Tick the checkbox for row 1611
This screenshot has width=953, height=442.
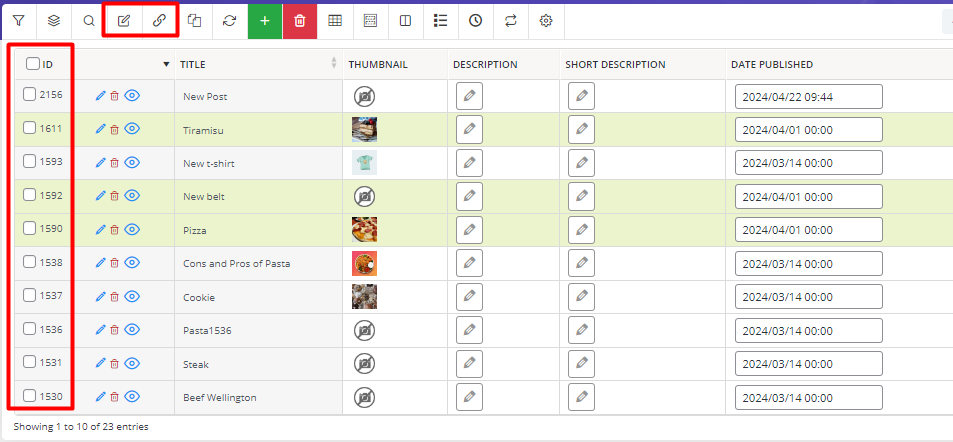[29, 128]
